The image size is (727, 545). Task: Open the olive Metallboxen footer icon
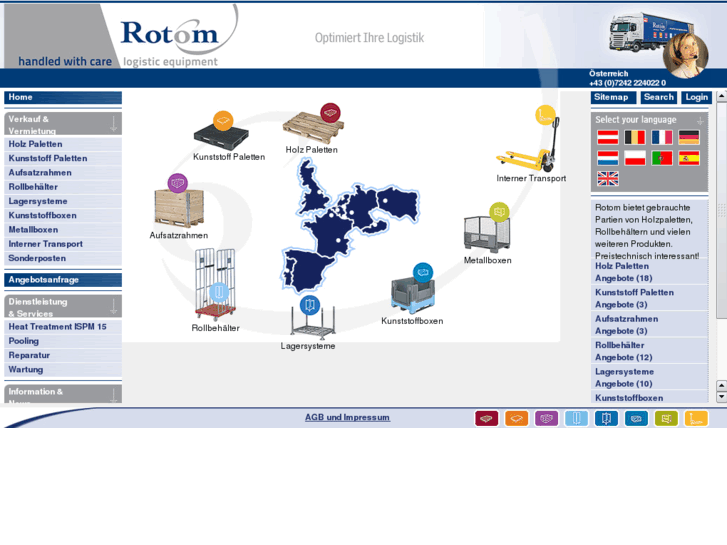click(x=666, y=418)
